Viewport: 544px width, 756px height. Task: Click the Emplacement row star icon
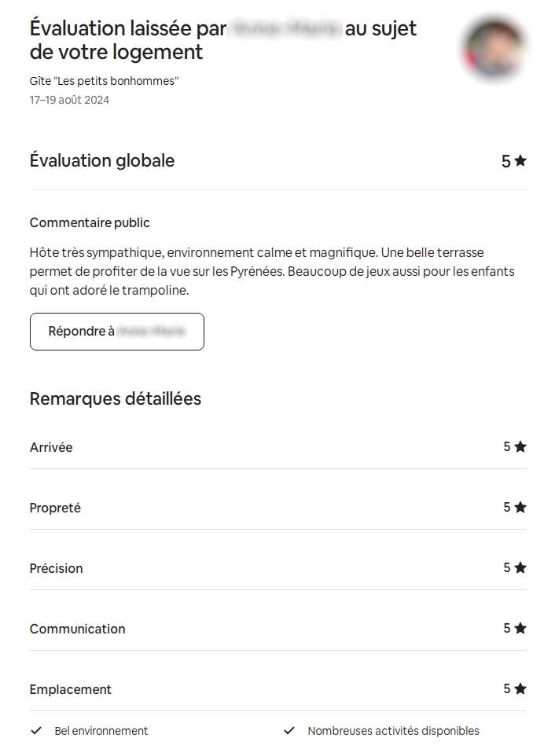pyautogui.click(x=520, y=688)
